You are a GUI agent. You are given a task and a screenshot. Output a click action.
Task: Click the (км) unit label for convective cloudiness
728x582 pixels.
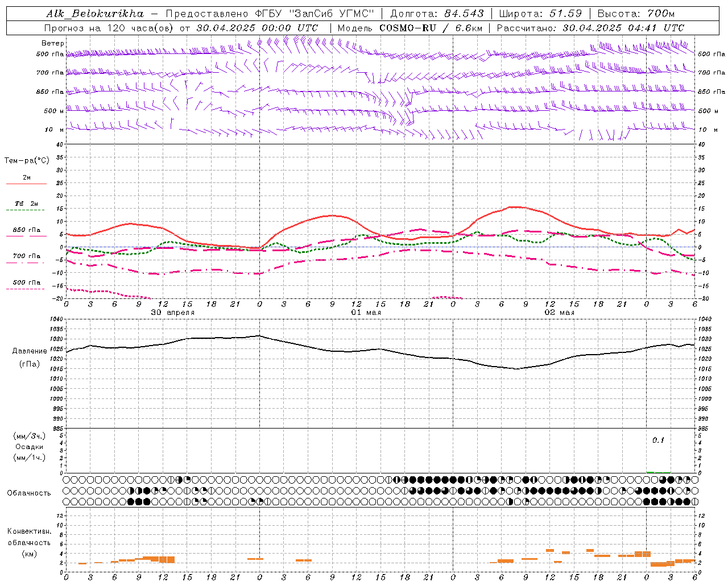coord(29,554)
